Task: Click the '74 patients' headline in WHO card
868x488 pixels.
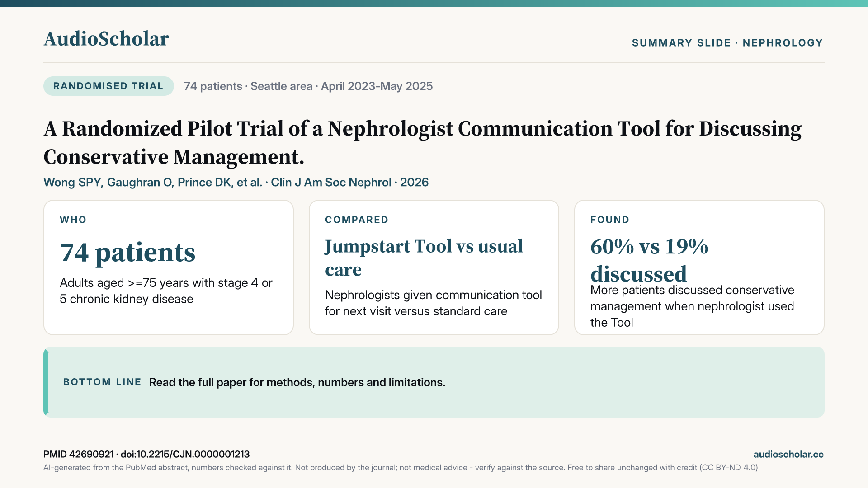Action: coord(127,252)
